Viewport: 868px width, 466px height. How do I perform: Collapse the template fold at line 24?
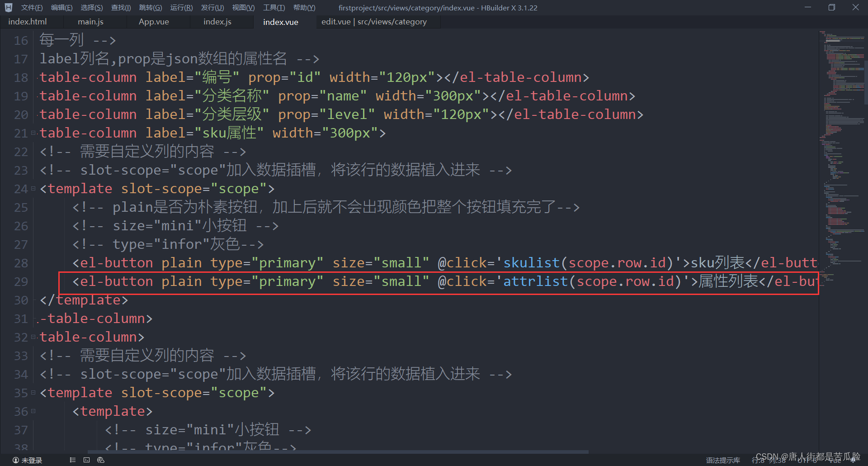coord(33,189)
